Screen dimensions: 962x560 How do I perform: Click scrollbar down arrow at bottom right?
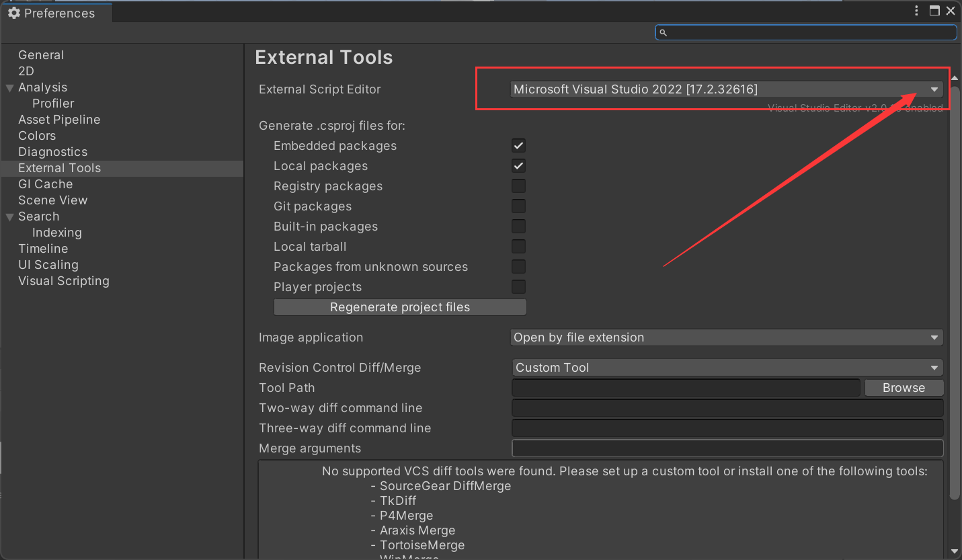(x=955, y=551)
